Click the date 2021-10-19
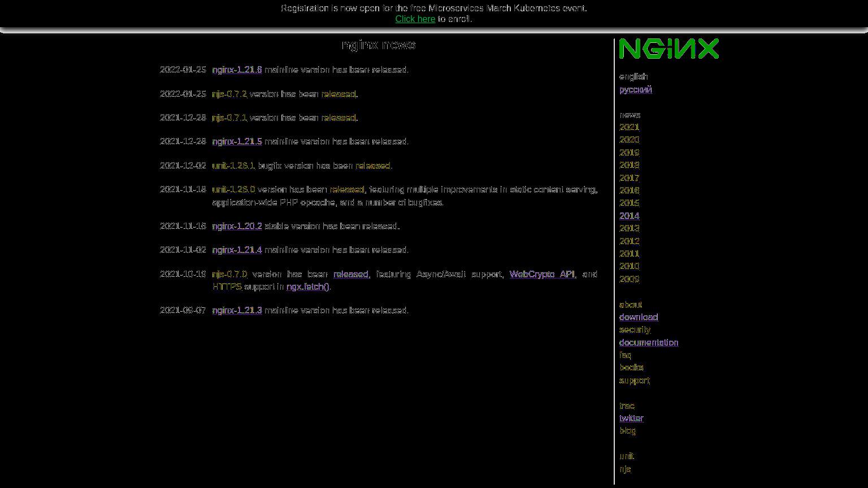Screen dimensions: 868x488 tap(183, 274)
